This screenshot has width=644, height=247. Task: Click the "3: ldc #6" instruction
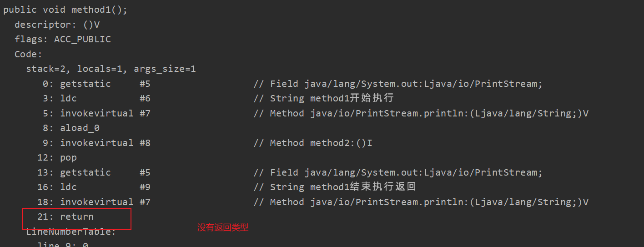[96, 98]
